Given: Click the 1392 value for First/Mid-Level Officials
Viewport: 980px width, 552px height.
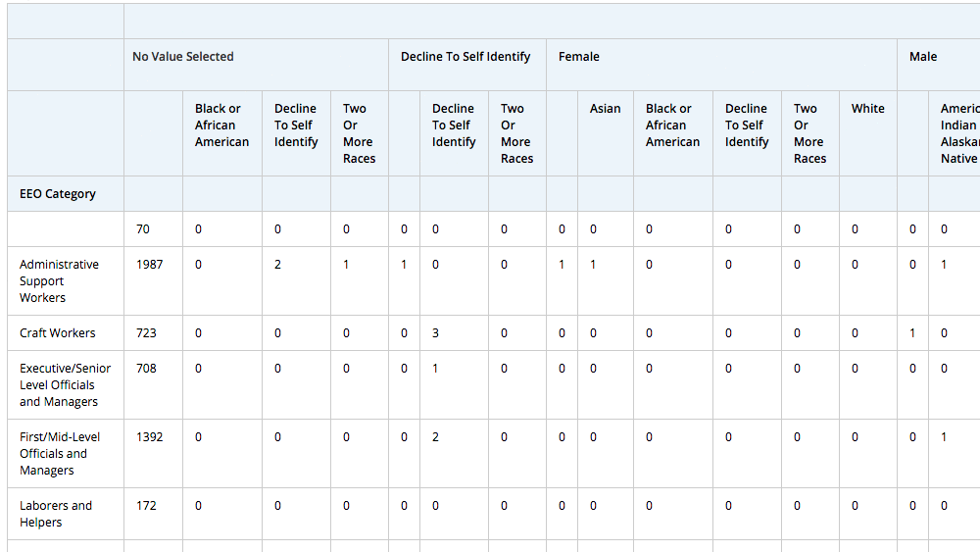Looking at the screenshot, I should pos(150,437).
